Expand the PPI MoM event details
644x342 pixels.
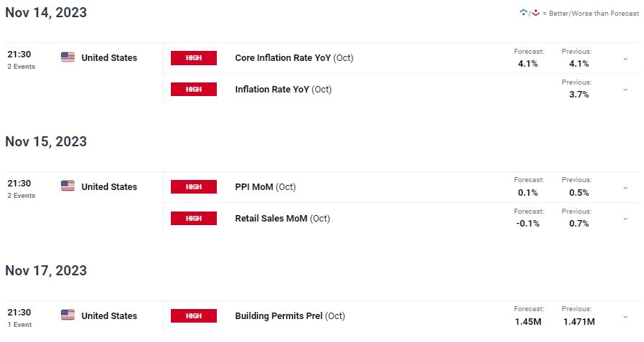click(625, 188)
